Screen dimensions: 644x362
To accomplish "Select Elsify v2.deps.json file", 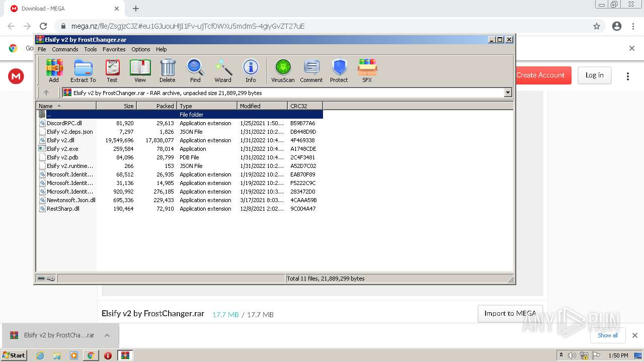I will click(x=180, y=132).
